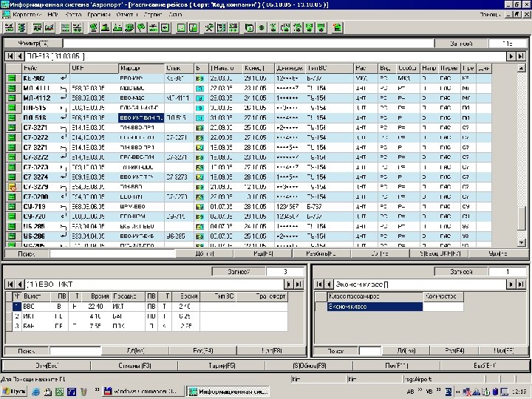Click the Маршрут column header
Screen dimensions: 532x399
click(140, 68)
